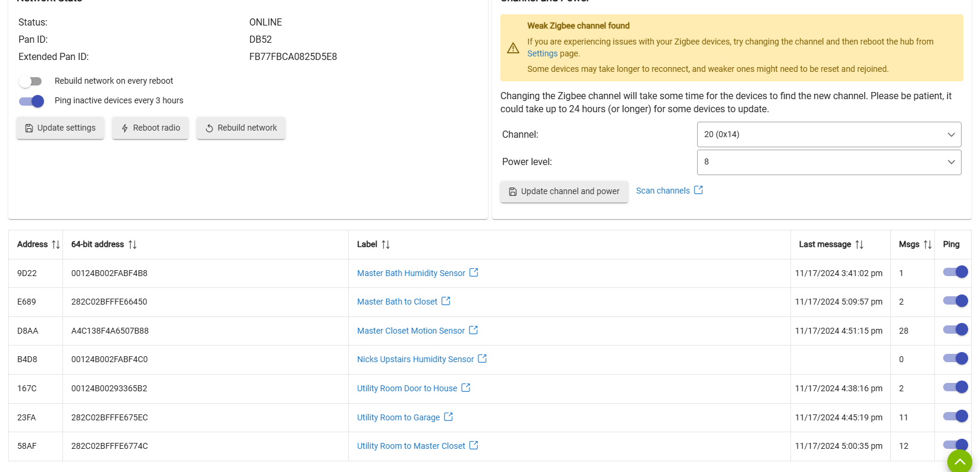Open the Power level dropdown

pyautogui.click(x=829, y=162)
